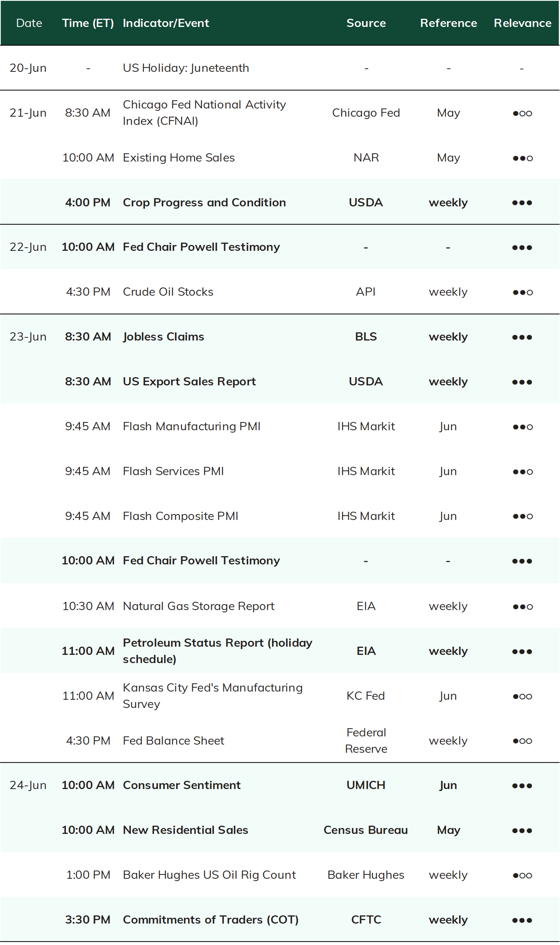Click relevance dots for Crude Oil Stocks

pyautogui.click(x=522, y=292)
